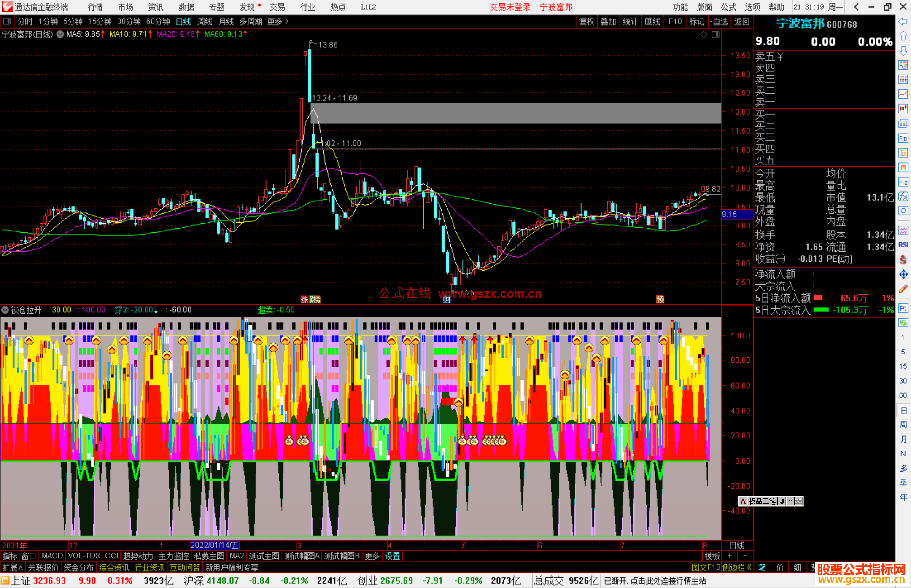Click the 复权 button
911x588 pixels.
coord(587,21)
